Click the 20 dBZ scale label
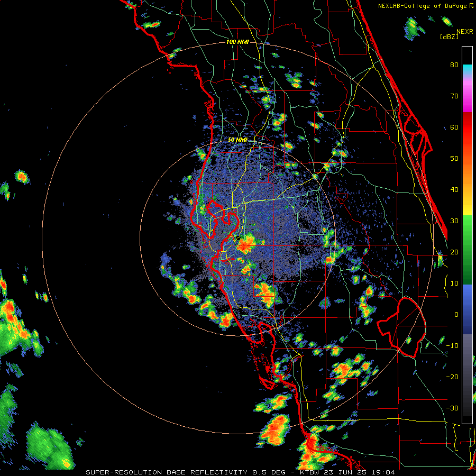The image size is (476, 476). coord(454,252)
